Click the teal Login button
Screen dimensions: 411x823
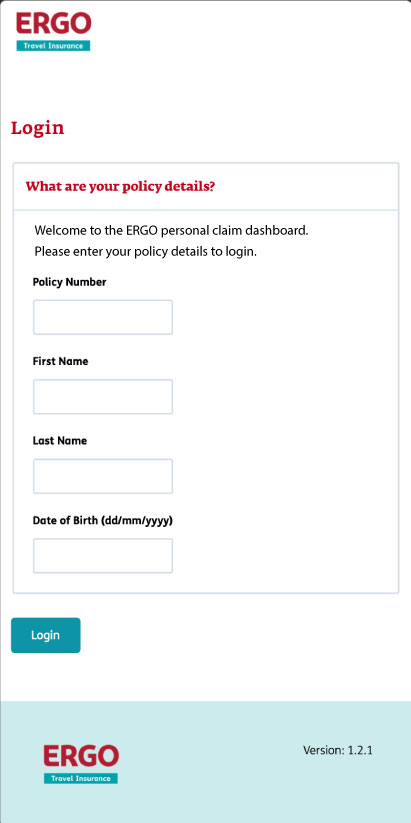pyautogui.click(x=46, y=635)
